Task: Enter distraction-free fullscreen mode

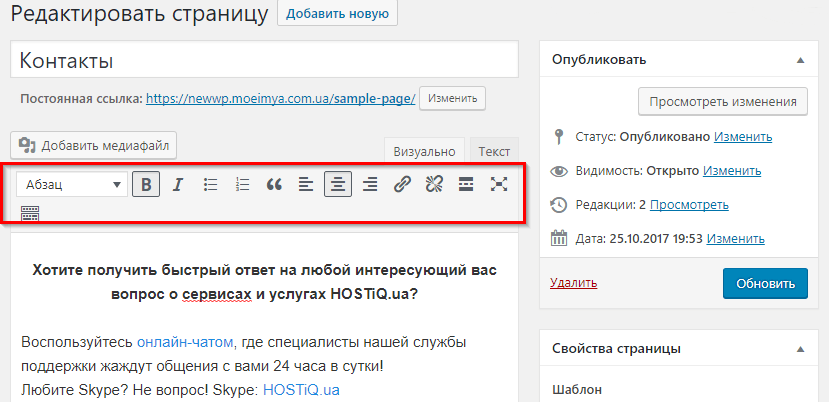Action: [498, 184]
